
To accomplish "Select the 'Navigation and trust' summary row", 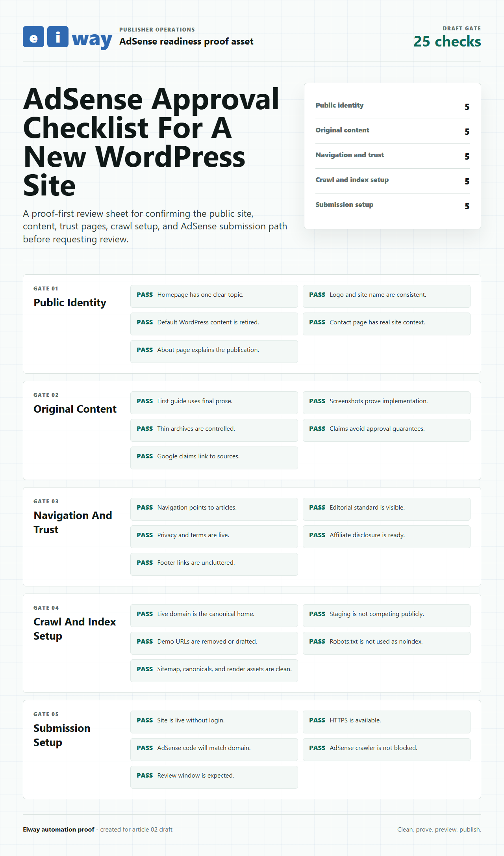I will pos(393,156).
